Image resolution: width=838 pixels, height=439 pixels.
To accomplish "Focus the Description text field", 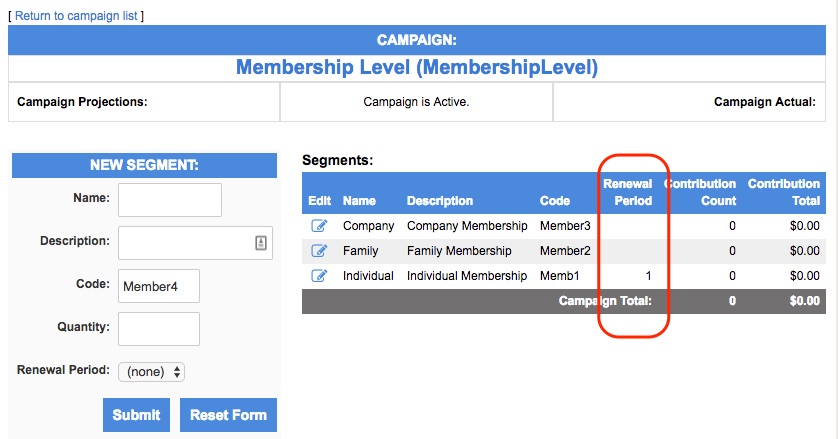I will click(x=196, y=243).
